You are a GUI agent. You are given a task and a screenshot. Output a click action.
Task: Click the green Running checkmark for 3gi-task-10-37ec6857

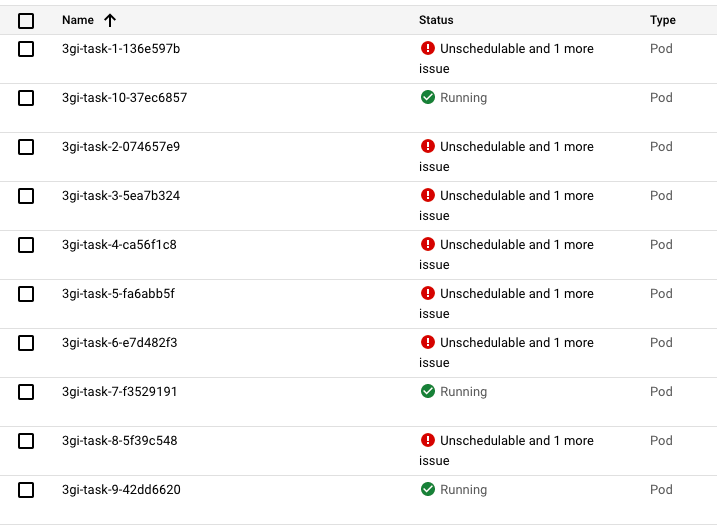(428, 97)
